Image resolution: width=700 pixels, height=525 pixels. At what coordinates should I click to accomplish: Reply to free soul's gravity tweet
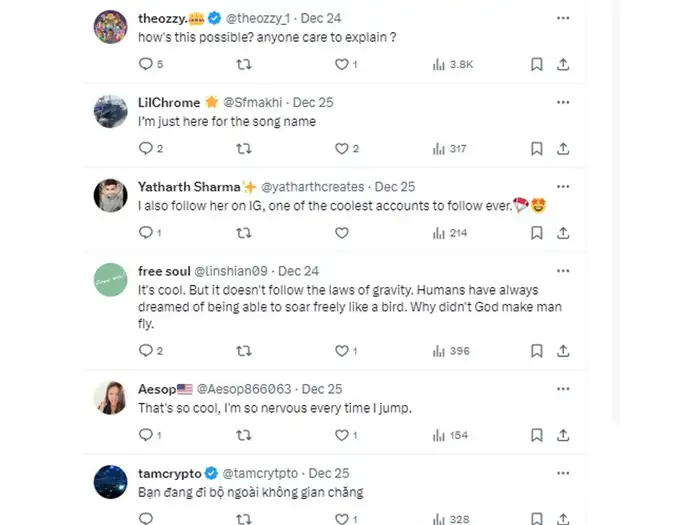click(145, 351)
